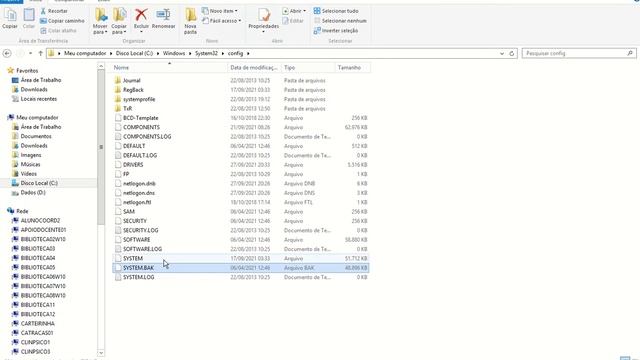
Task: Click Selecionar tudo
Action: point(336,11)
